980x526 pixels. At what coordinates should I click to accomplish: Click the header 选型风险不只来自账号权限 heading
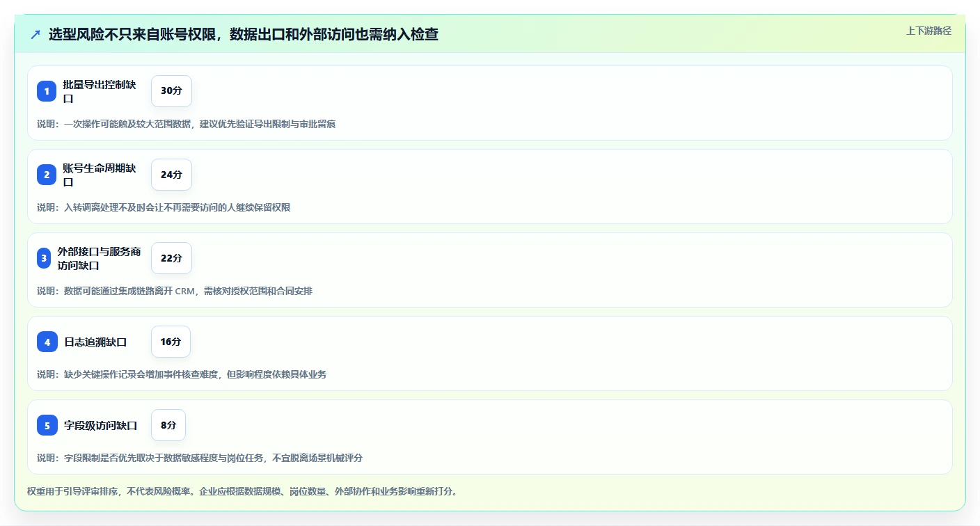click(x=244, y=34)
